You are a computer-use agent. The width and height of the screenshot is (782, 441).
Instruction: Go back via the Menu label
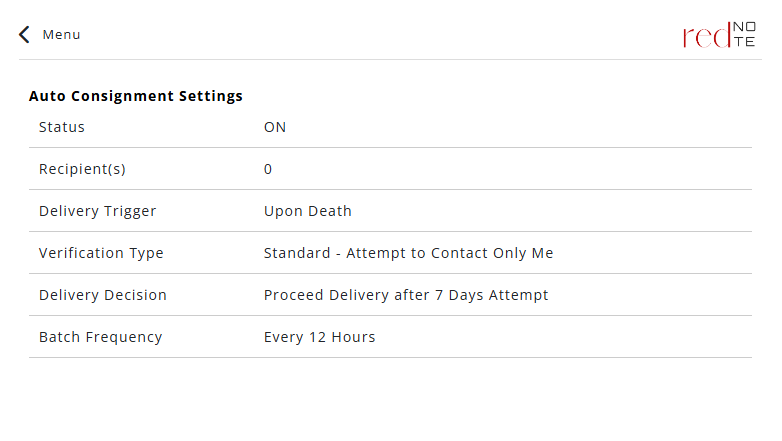tap(61, 35)
